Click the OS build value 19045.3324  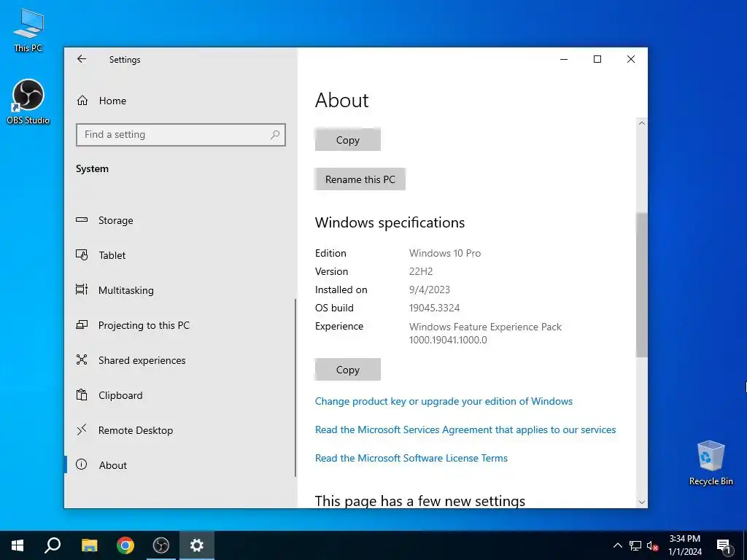point(435,308)
